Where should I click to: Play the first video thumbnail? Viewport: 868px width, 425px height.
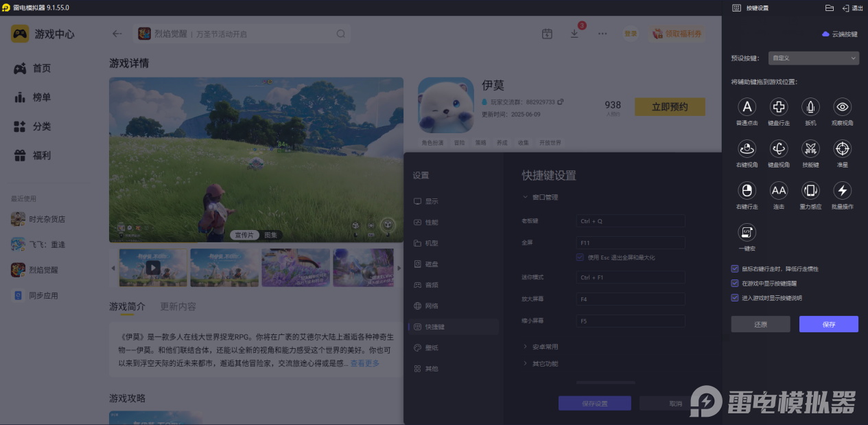153,267
